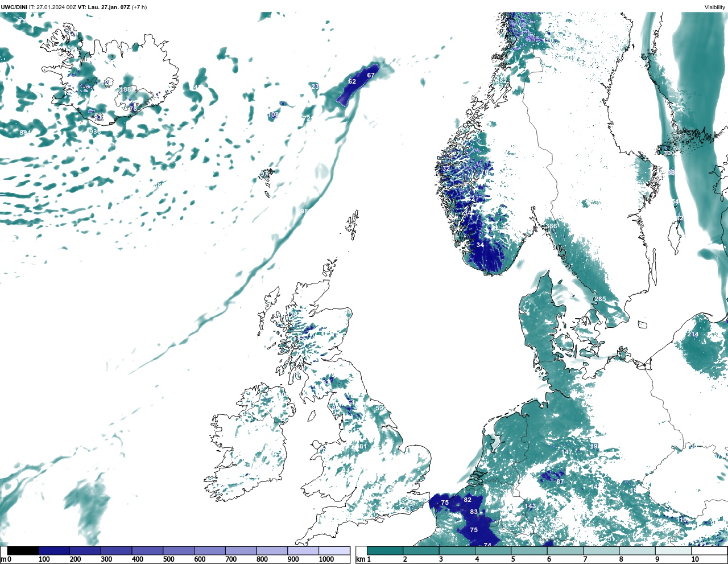Select the '188' value over Iceland

[125, 90]
